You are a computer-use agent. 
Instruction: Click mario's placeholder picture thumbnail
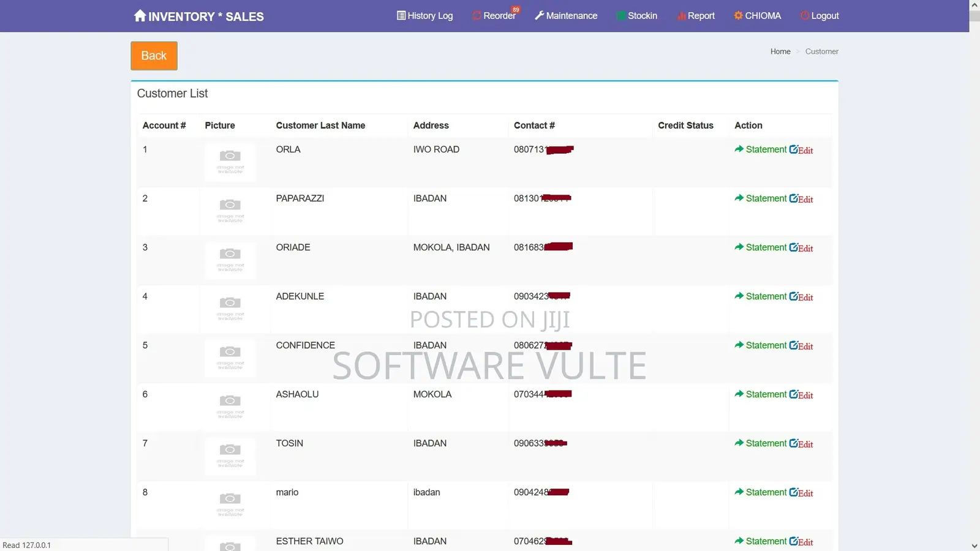230,505
